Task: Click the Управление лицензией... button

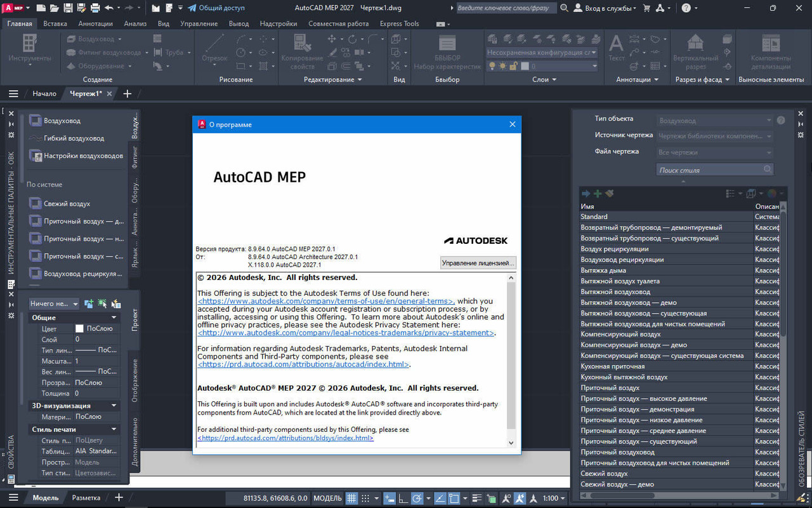Action: [478, 263]
